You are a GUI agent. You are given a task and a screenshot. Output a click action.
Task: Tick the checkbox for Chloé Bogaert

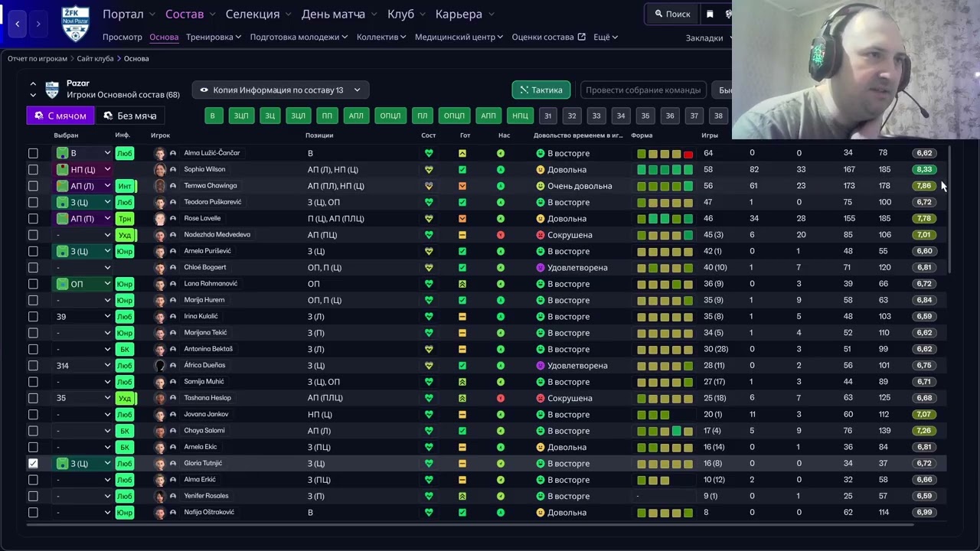point(33,268)
